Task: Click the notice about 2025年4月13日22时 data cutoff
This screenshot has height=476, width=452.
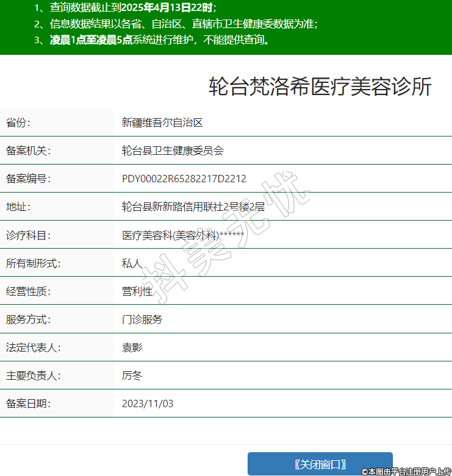Action: tap(125, 8)
